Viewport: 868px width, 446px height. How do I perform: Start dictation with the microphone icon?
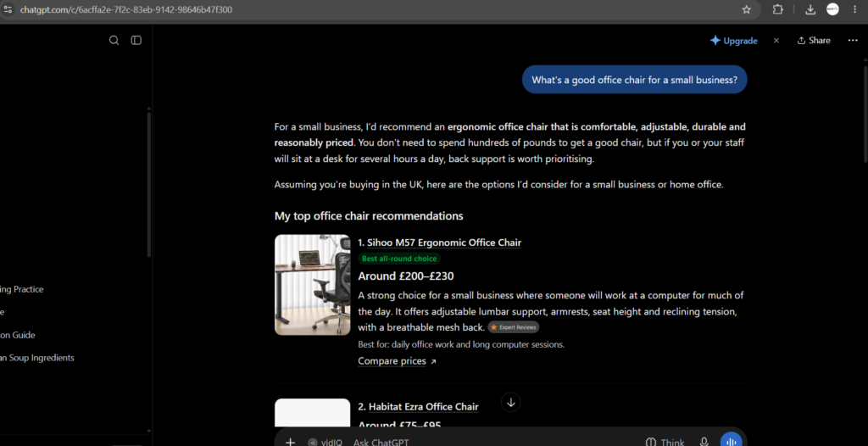point(704,442)
